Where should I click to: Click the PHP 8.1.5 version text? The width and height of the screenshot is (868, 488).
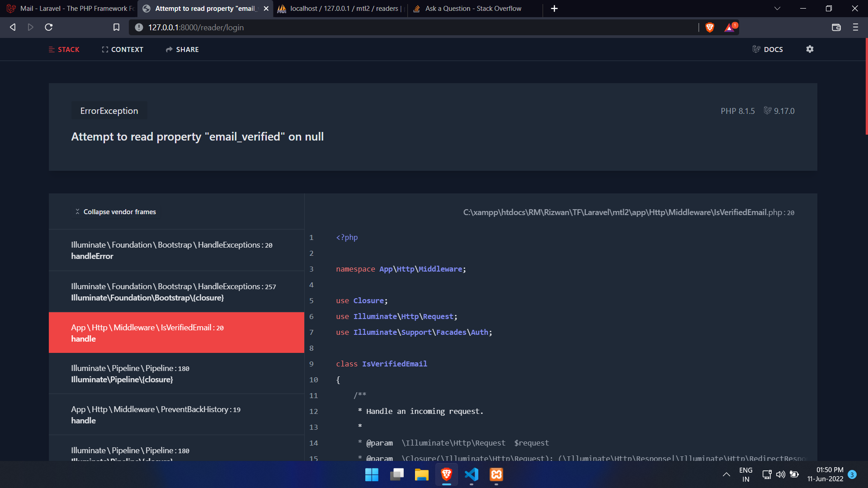coord(738,111)
